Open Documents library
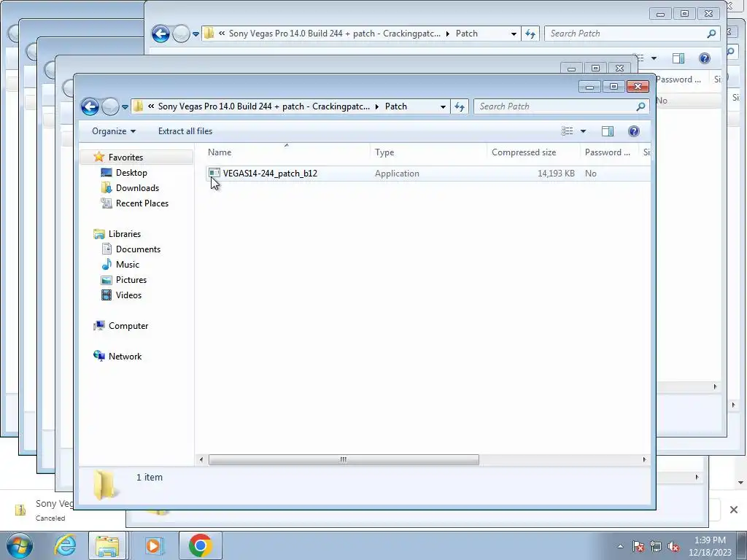Viewport: 747px width, 560px height. point(138,249)
